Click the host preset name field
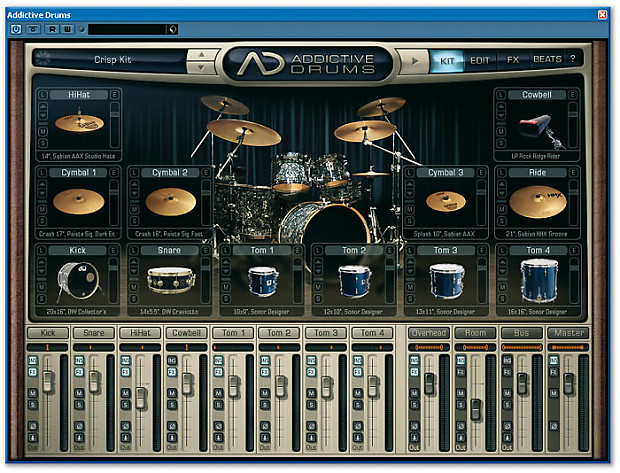Viewport: 620px width, 473px height. pyautogui.click(x=127, y=29)
